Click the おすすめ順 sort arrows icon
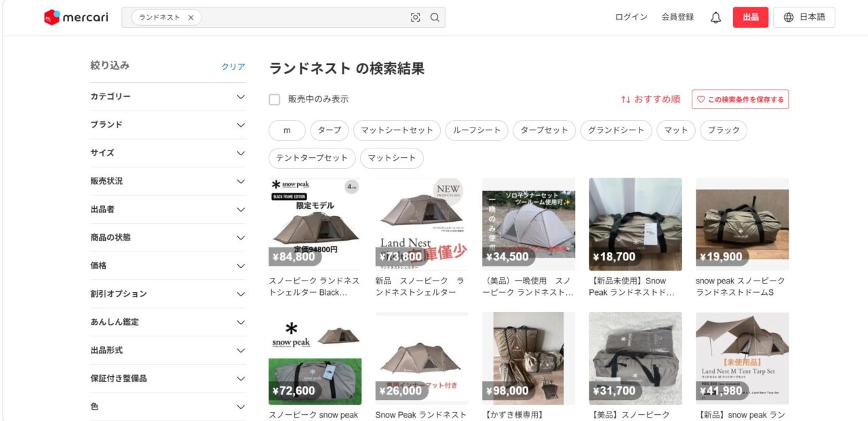 (626, 100)
